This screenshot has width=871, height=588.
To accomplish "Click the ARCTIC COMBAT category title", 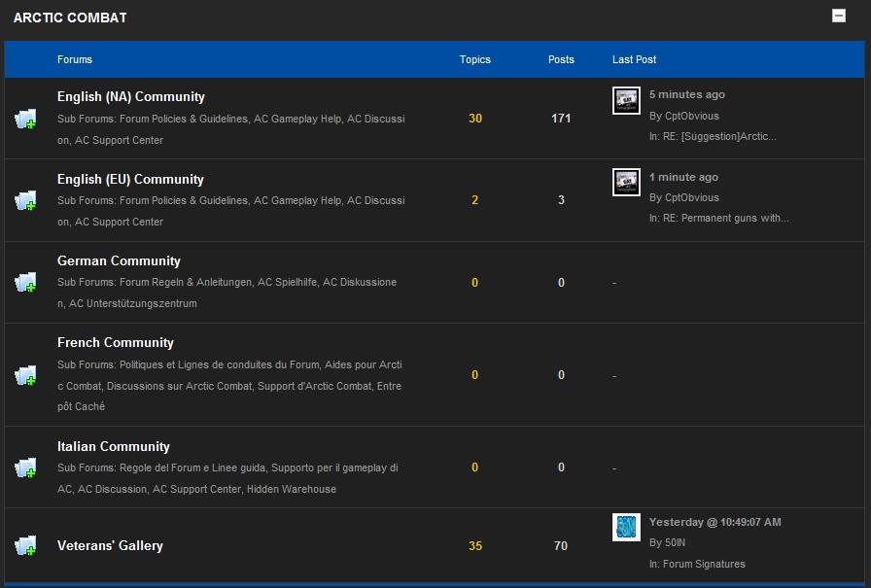I will pos(70,17).
